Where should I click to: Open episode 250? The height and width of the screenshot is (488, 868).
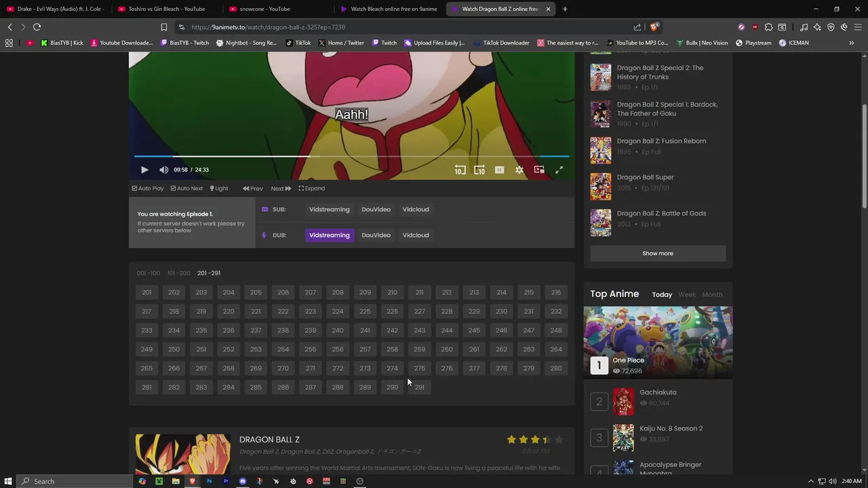(x=174, y=349)
